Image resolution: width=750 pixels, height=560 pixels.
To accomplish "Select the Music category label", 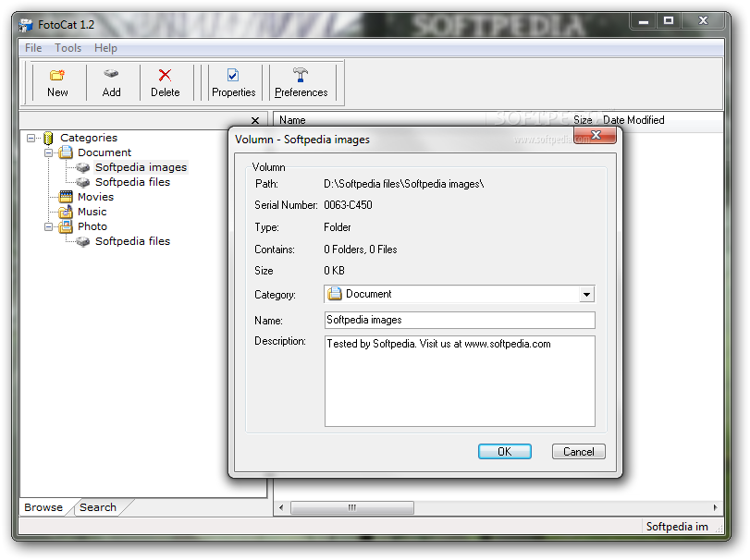I will (92, 212).
